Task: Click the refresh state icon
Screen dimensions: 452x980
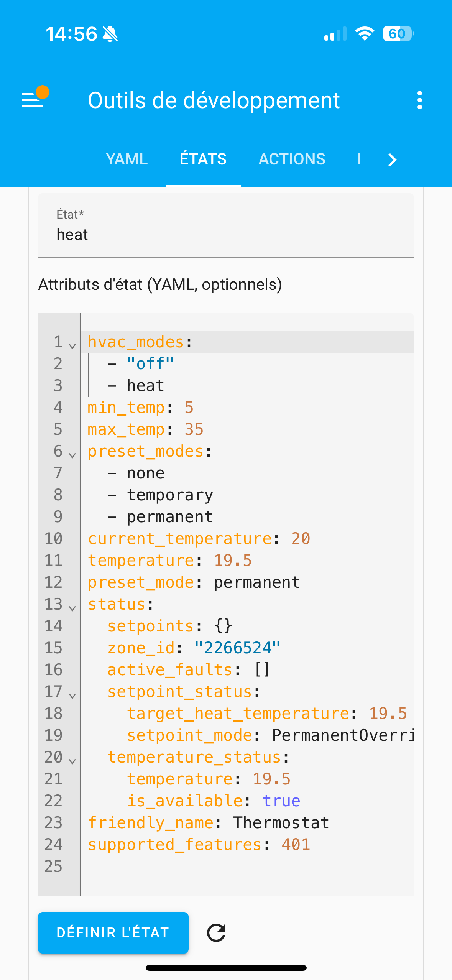Action: [x=216, y=933]
